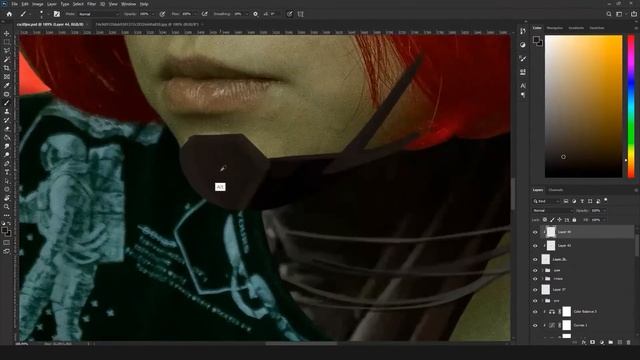The height and width of the screenshot is (360, 640).
Task: Select the Magic Wand tool
Action: (x=7, y=59)
